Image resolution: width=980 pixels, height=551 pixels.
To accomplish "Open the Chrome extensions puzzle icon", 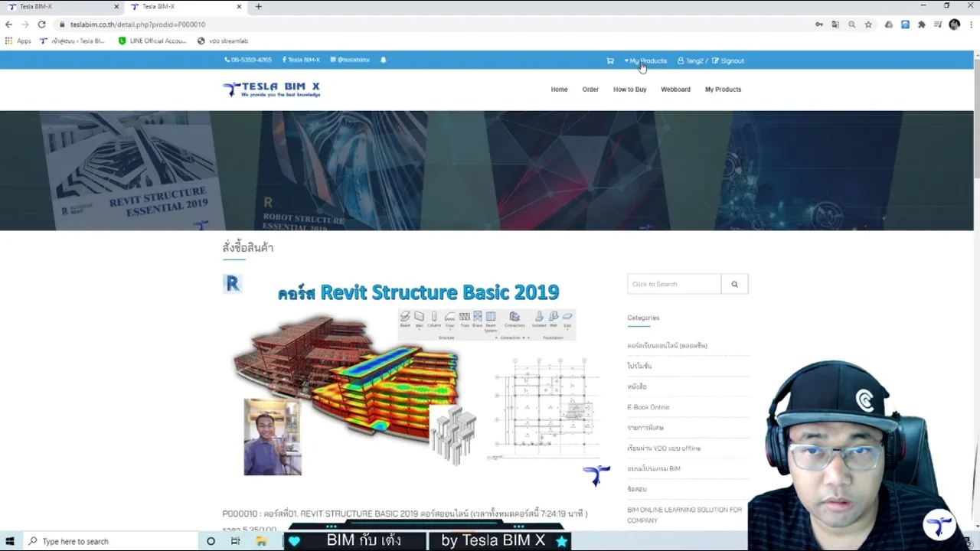I will point(922,24).
